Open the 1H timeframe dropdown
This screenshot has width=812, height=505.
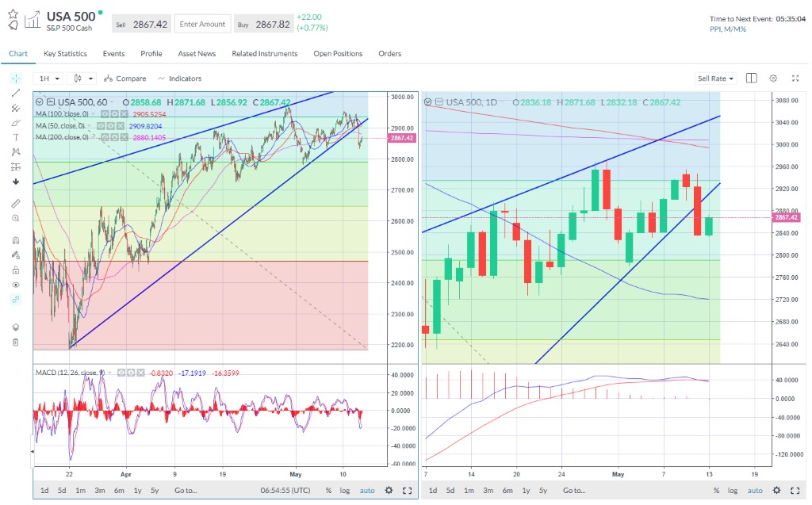pyautogui.click(x=50, y=78)
